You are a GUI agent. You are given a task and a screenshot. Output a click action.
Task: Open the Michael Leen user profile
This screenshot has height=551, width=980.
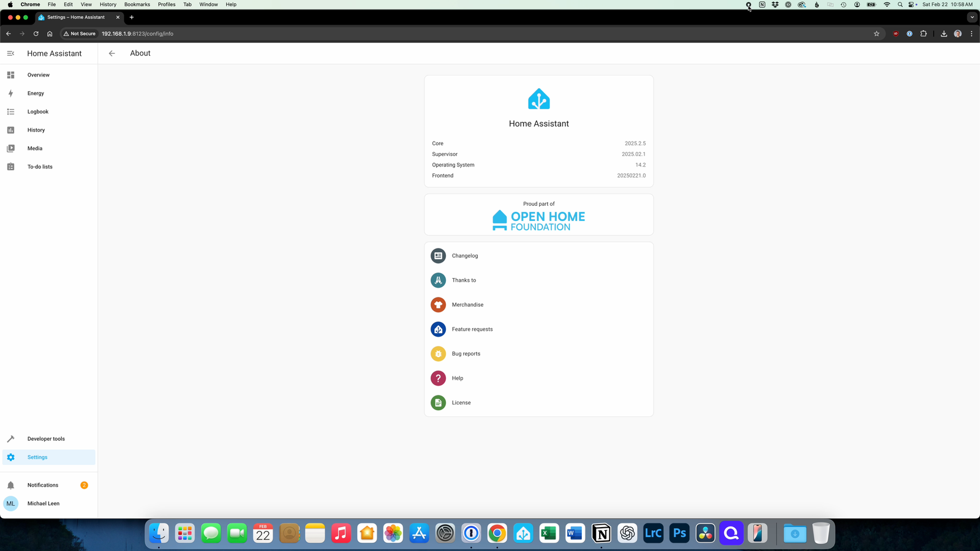[x=43, y=504]
